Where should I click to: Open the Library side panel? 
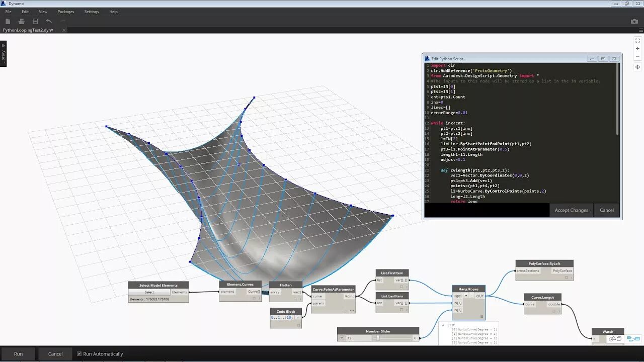3,54
